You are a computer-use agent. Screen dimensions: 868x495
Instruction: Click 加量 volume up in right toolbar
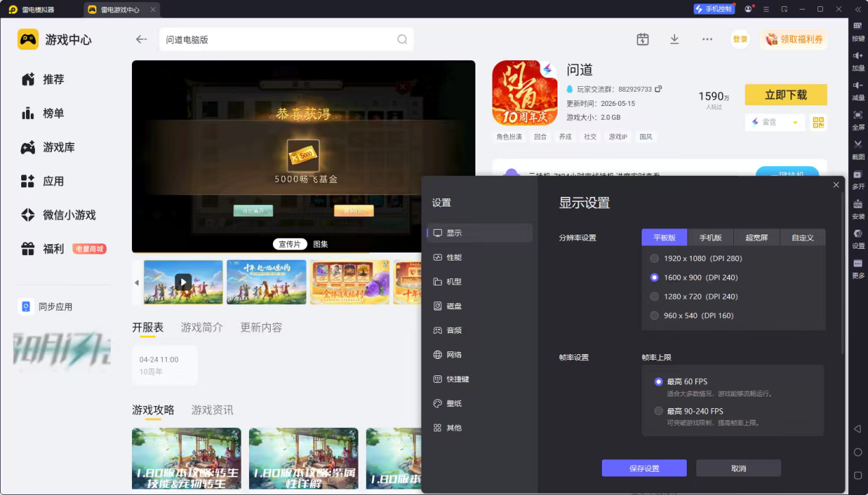click(858, 62)
